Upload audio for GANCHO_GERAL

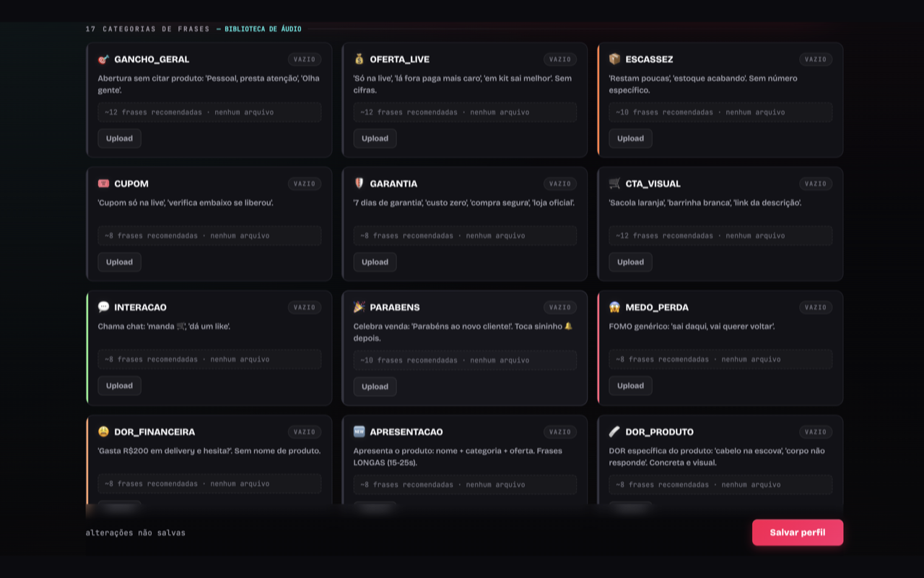pyautogui.click(x=119, y=138)
